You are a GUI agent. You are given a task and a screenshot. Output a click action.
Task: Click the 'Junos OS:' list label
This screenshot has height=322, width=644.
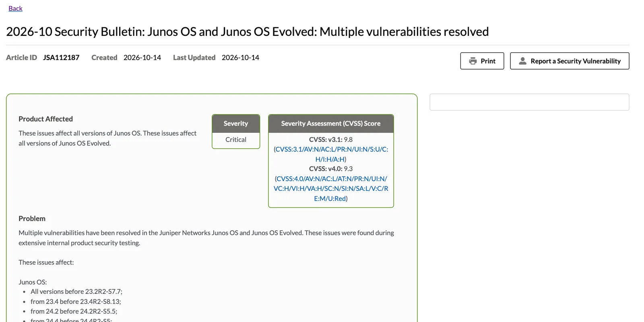33,282
